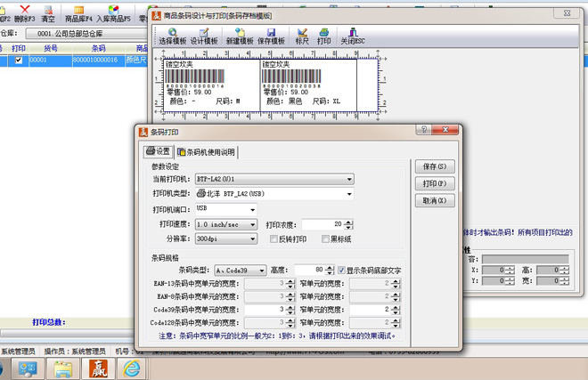
Task: Select cell 00001 in 货号 column
Action: click(51, 60)
